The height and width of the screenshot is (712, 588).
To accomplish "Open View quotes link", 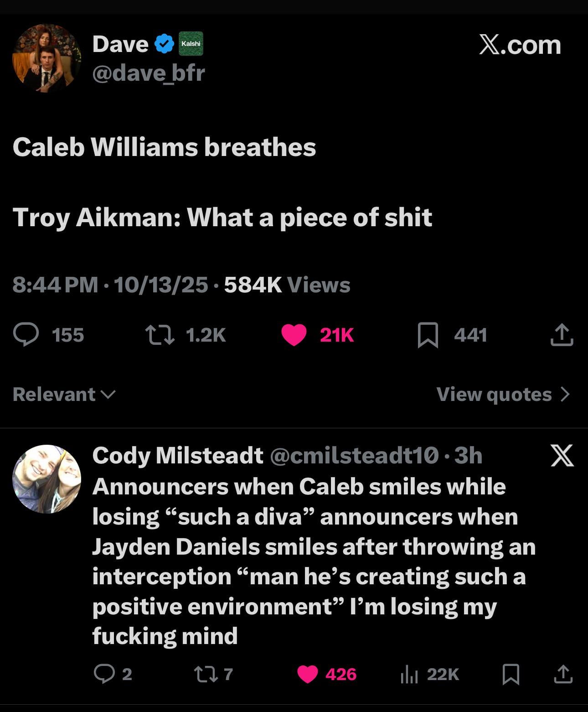I will coord(502,394).
